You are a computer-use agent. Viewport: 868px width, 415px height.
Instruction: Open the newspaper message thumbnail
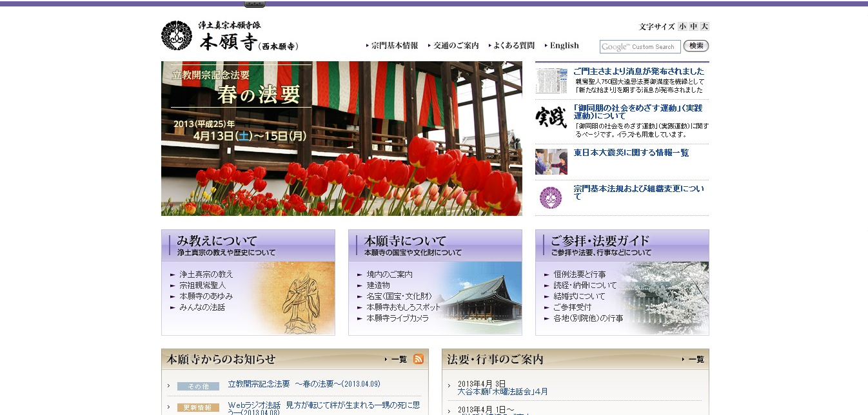point(551,81)
